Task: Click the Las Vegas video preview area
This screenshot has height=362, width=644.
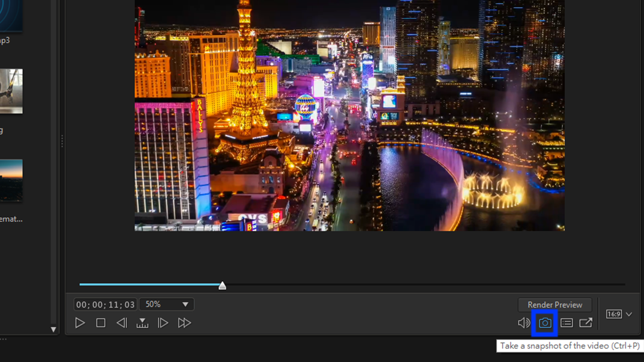Action: (349, 115)
